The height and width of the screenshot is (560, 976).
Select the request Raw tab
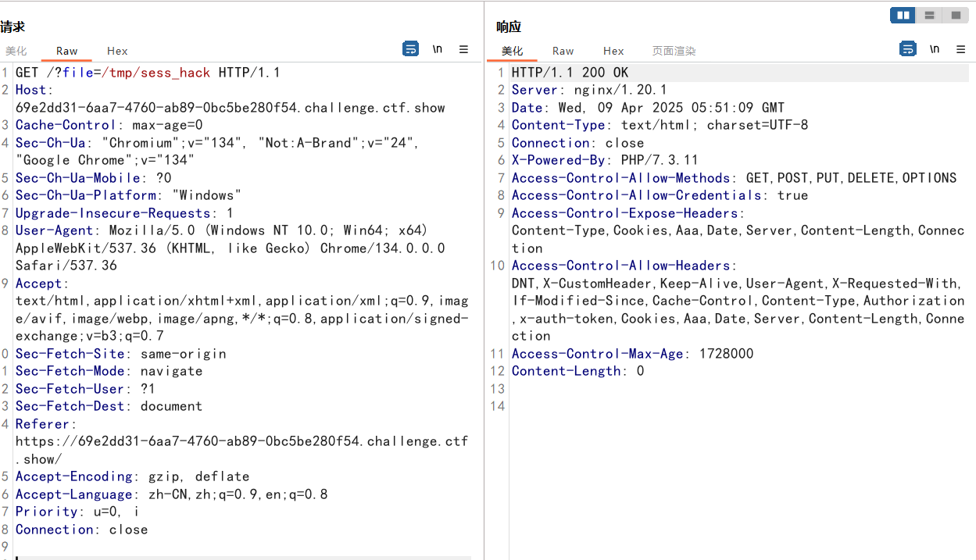pos(66,51)
